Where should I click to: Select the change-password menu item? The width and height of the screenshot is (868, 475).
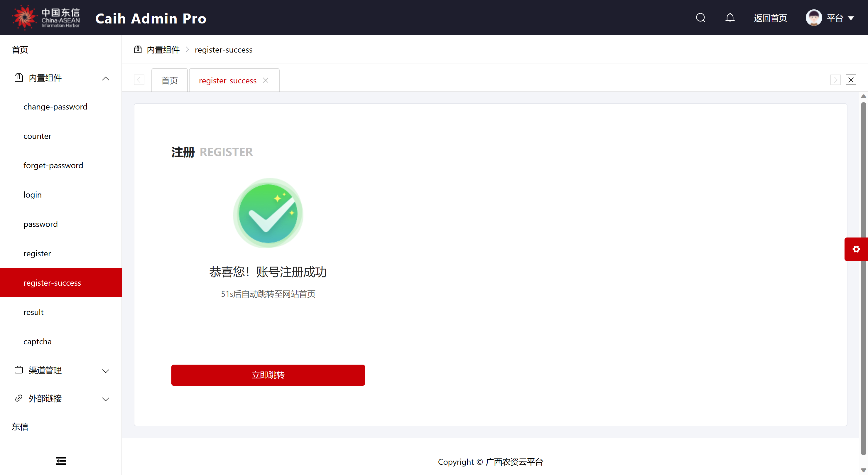55,107
